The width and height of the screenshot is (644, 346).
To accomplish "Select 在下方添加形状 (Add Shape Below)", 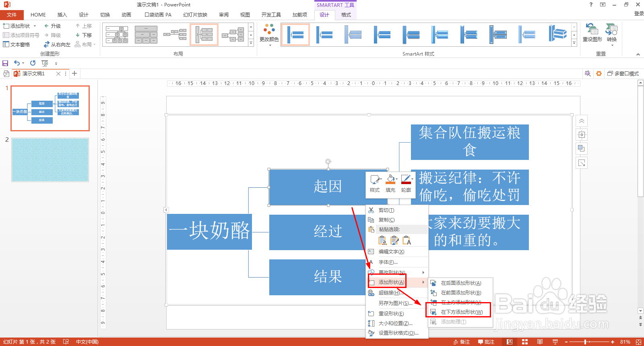I will [460, 312].
